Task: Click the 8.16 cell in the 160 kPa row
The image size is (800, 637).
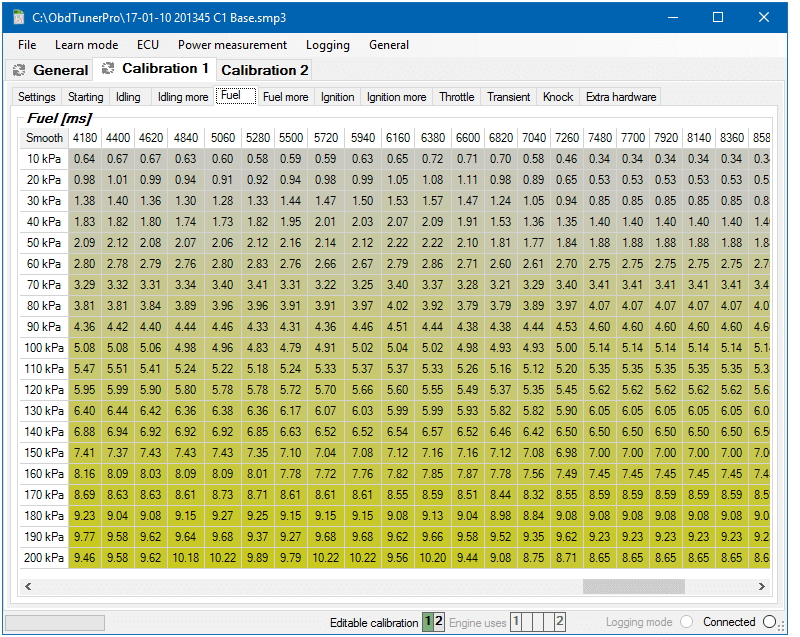Action: 85,473
